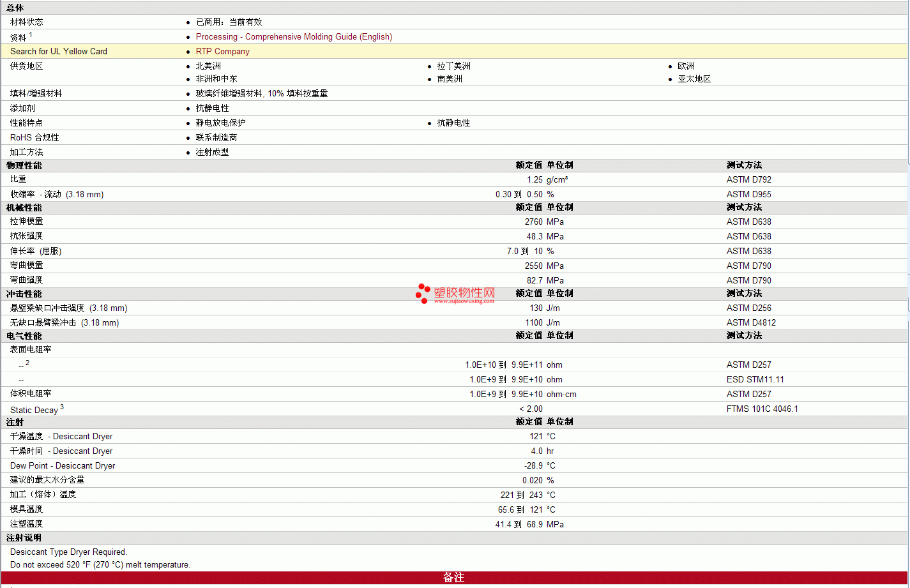Select the text '玻璃纤维增强材料, 10% 填料按重量'

pyautogui.click(x=262, y=94)
